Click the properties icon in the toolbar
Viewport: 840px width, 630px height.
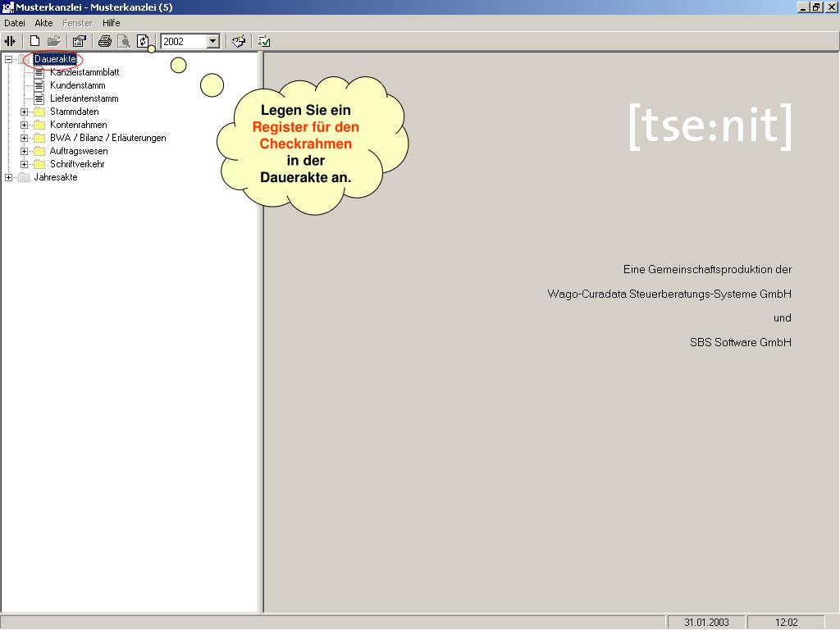[79, 41]
